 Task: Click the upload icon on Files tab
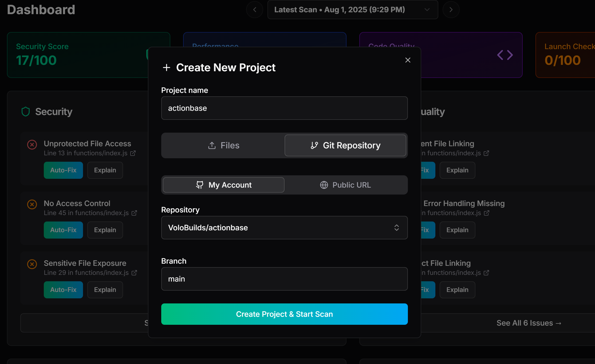point(212,145)
